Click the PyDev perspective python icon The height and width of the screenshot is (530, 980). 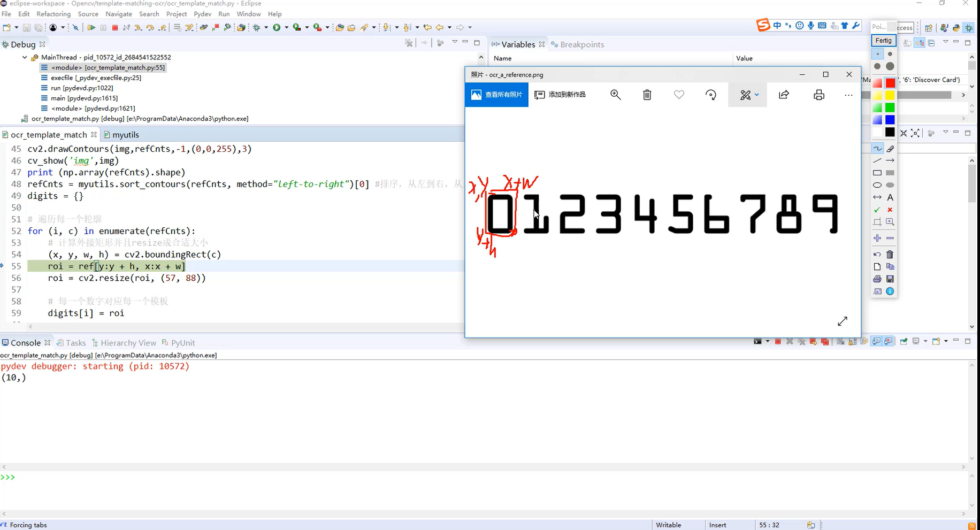pyautogui.click(x=956, y=28)
